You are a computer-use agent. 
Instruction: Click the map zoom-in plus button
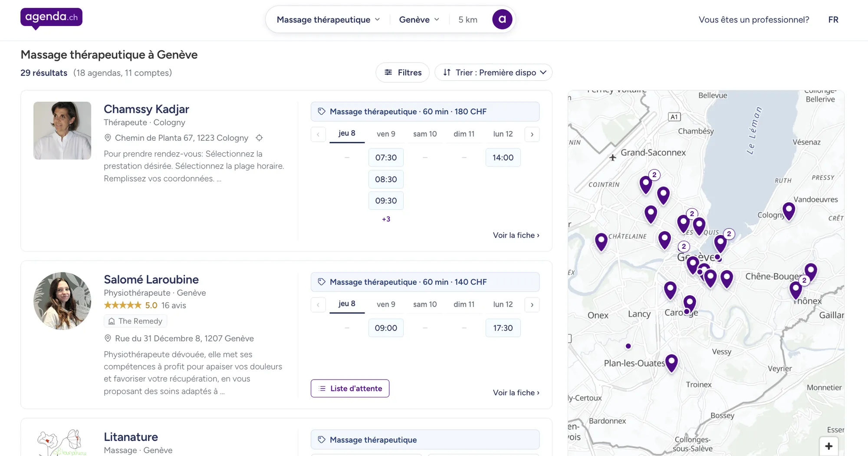coord(829,446)
